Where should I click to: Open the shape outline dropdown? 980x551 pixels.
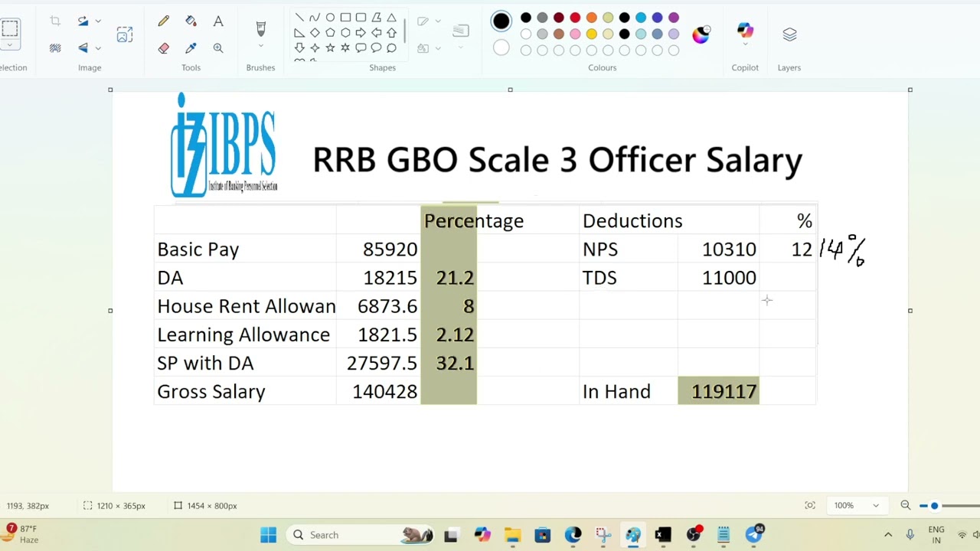[x=438, y=21]
